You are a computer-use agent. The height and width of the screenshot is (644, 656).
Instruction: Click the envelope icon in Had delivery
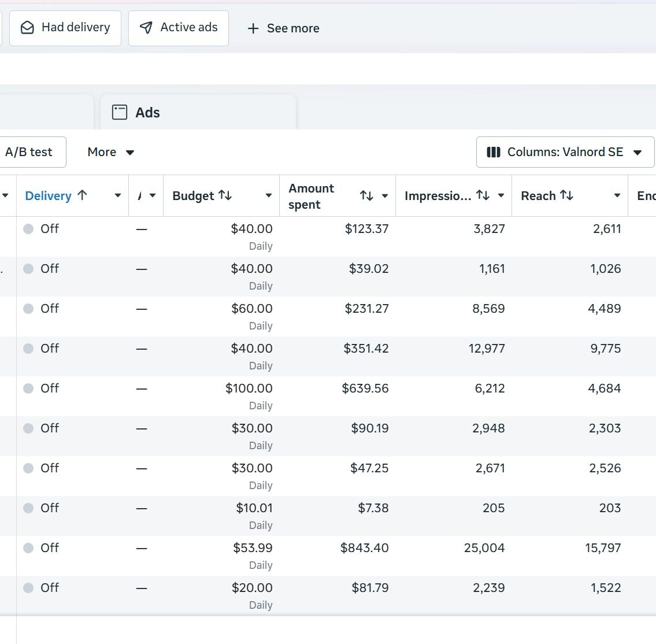pos(27,28)
